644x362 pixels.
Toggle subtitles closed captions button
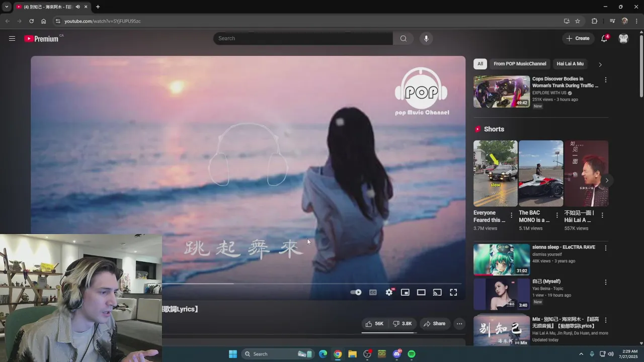point(373,292)
